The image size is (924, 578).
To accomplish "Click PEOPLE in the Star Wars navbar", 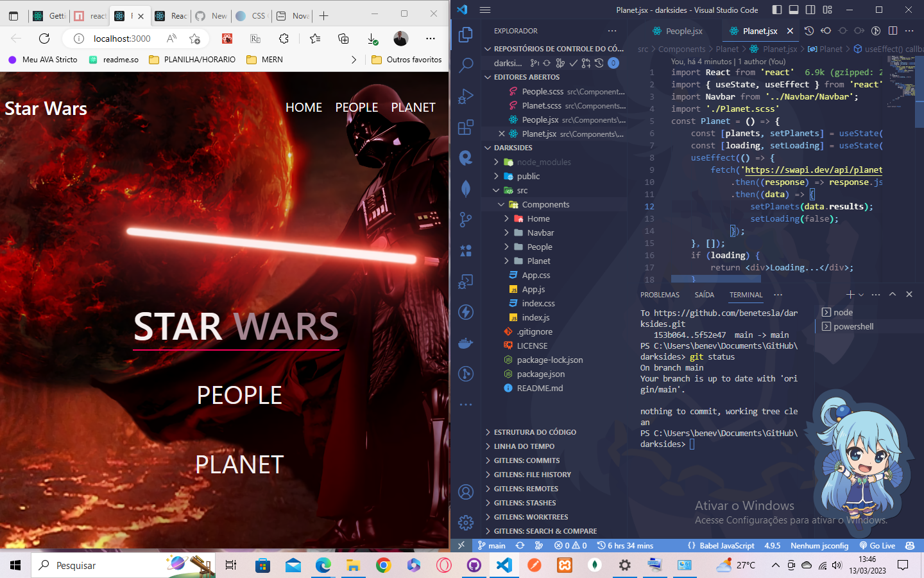I will pos(357,107).
